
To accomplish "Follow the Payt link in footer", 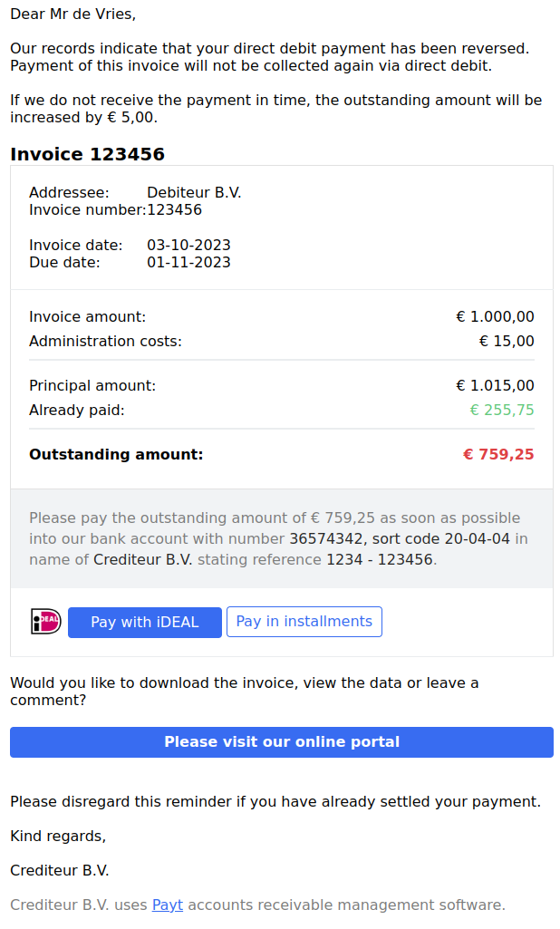I will (x=167, y=905).
